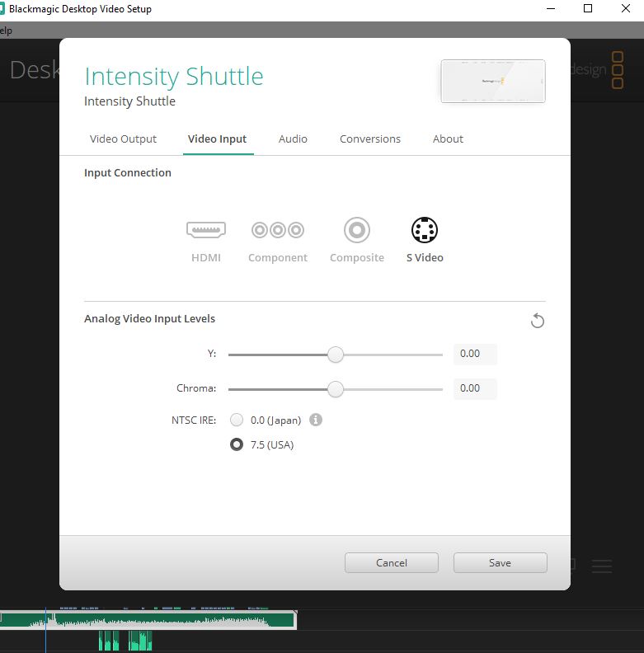Go to the Audio tab
Screen dimensions: 644x653
click(x=293, y=139)
